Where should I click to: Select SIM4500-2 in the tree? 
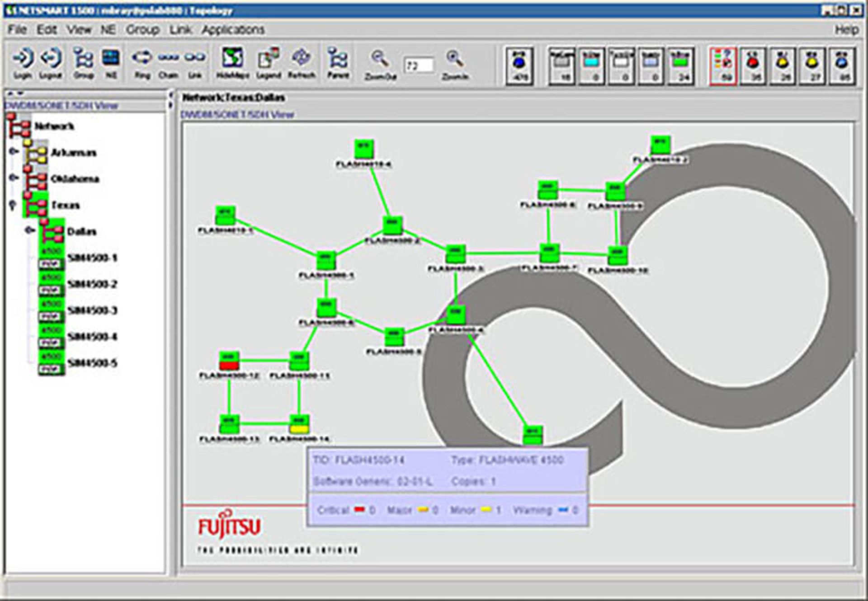pyautogui.click(x=92, y=284)
